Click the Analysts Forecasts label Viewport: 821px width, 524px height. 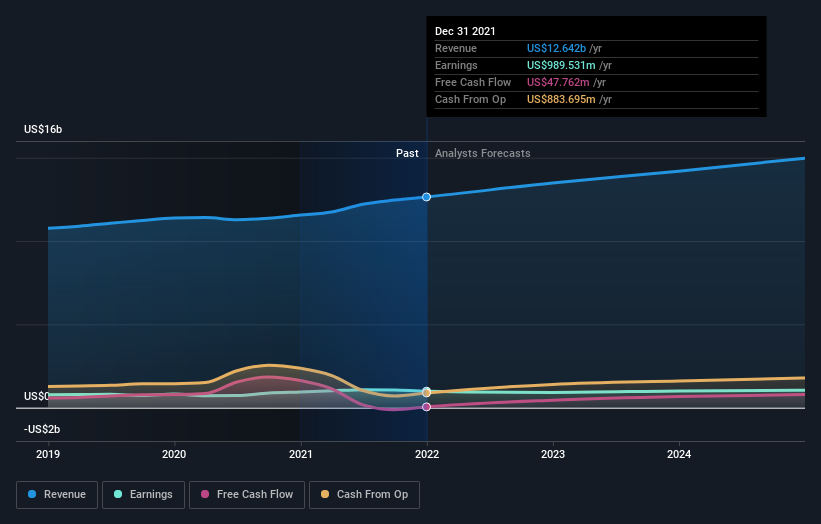click(x=483, y=153)
